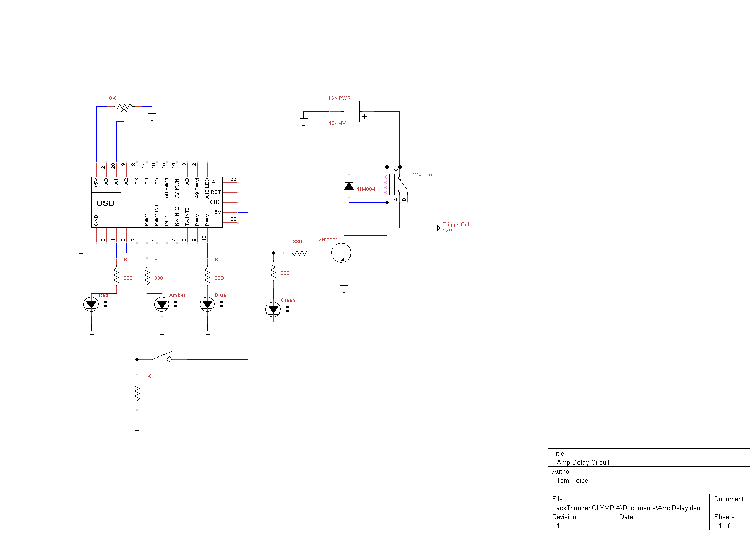Viewport: 756px width, 536px height.
Task: Click the '12V 40A' relay label
Action: [422, 175]
